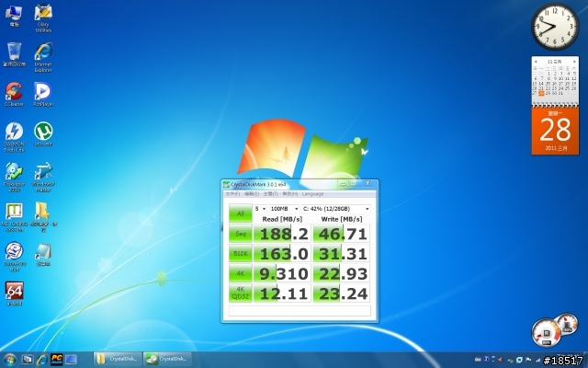The image size is (588, 368).
Task: Start the 512K benchmark test
Action: pos(241,254)
